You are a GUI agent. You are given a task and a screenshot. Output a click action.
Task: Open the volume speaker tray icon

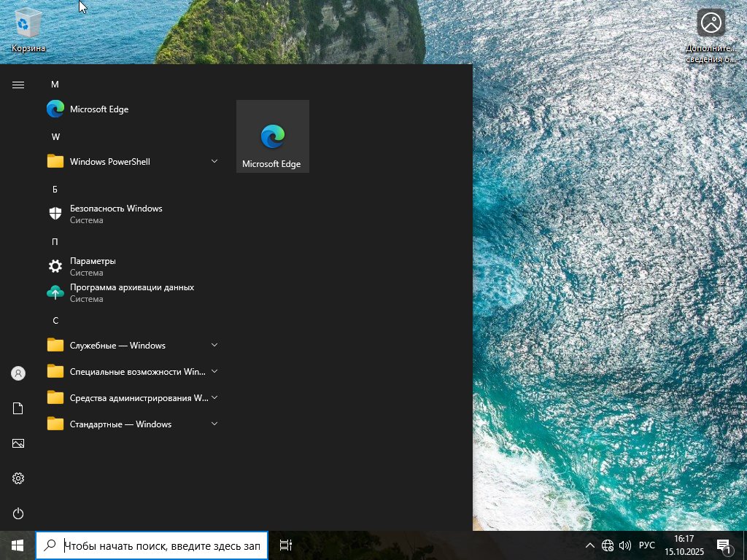[625, 545]
